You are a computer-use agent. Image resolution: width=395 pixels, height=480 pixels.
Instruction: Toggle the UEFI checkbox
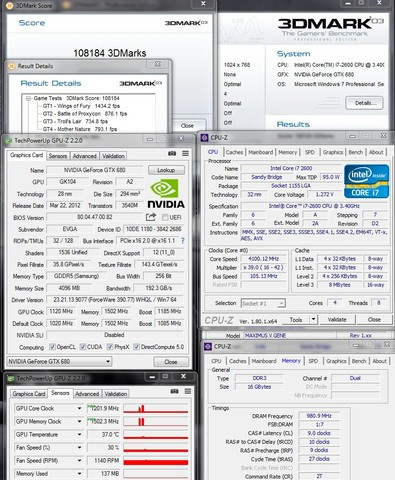point(165,217)
